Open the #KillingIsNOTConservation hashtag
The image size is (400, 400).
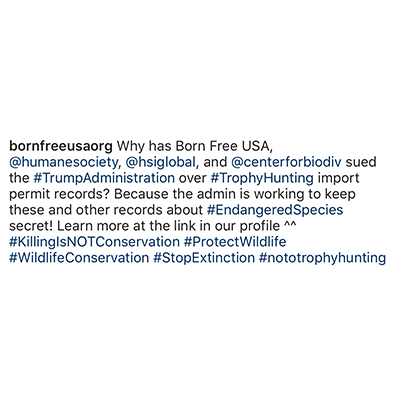point(94,242)
